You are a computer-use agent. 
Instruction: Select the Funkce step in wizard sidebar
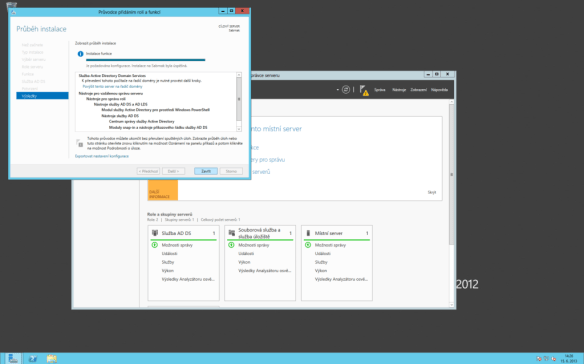tap(28, 74)
